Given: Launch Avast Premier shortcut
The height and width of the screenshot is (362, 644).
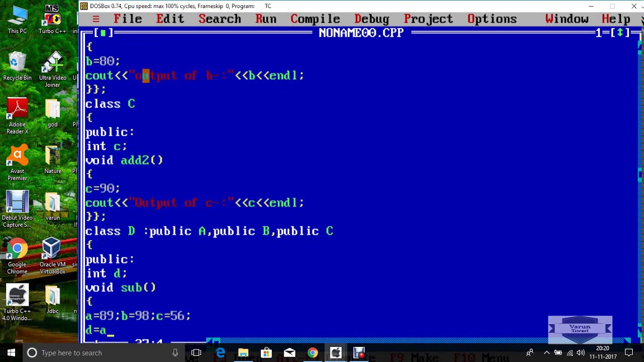Looking at the screenshot, I should pos(17,163).
